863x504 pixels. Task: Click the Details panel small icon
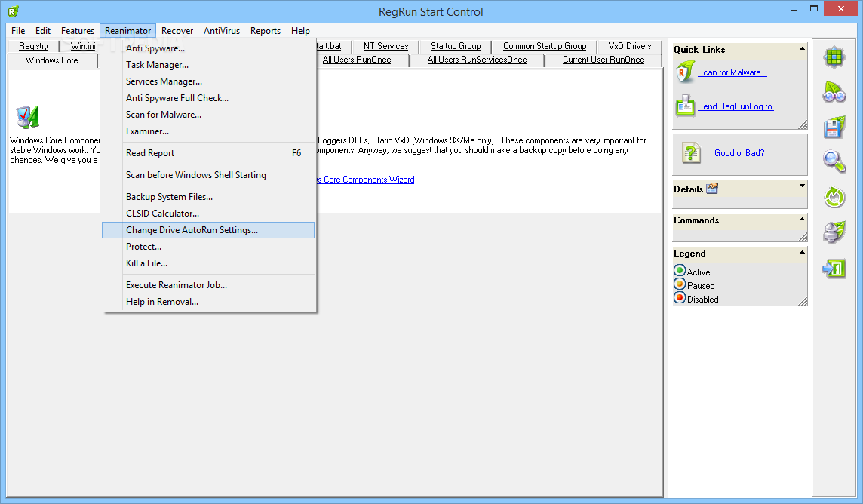point(712,188)
